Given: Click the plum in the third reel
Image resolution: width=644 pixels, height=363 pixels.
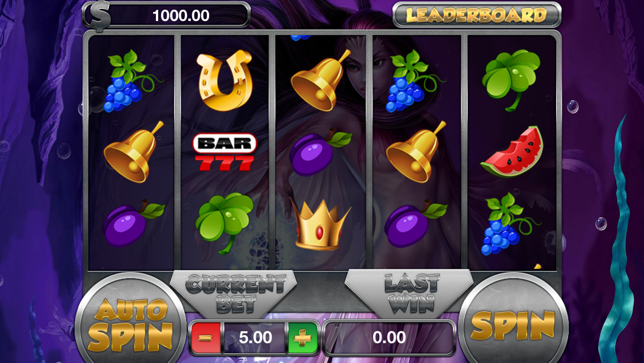Looking at the screenshot, I should pos(320,152).
